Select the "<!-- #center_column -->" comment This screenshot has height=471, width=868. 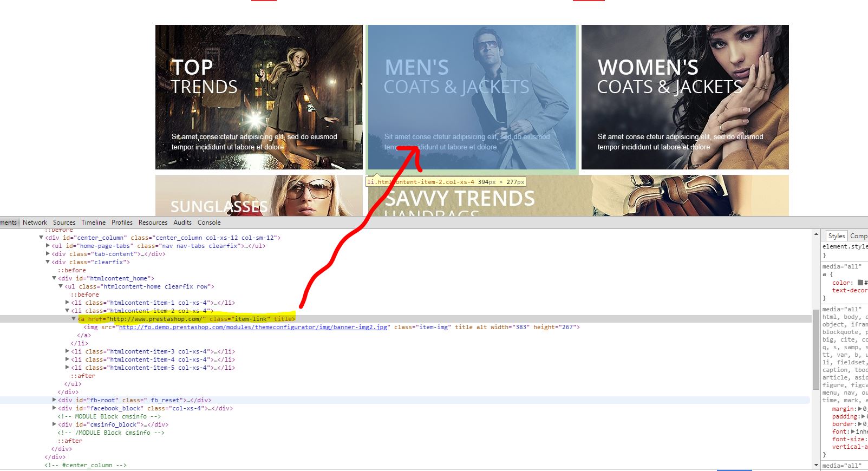click(86, 465)
